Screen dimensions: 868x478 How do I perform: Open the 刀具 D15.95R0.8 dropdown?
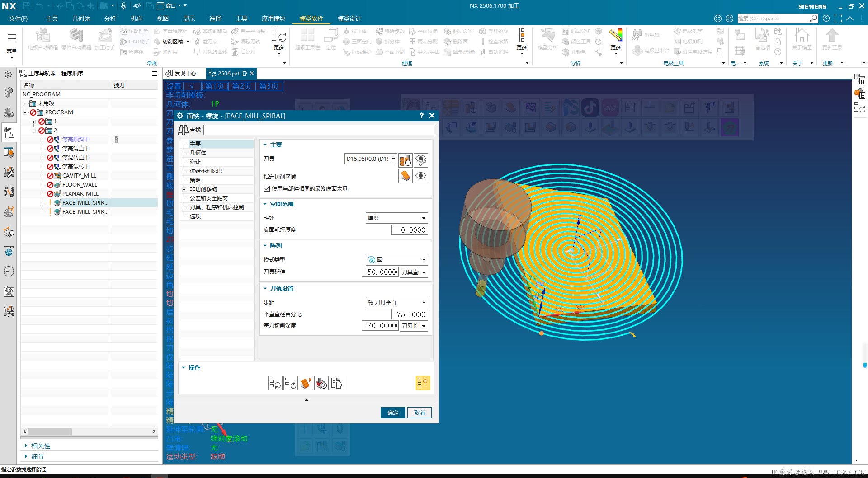point(393,159)
